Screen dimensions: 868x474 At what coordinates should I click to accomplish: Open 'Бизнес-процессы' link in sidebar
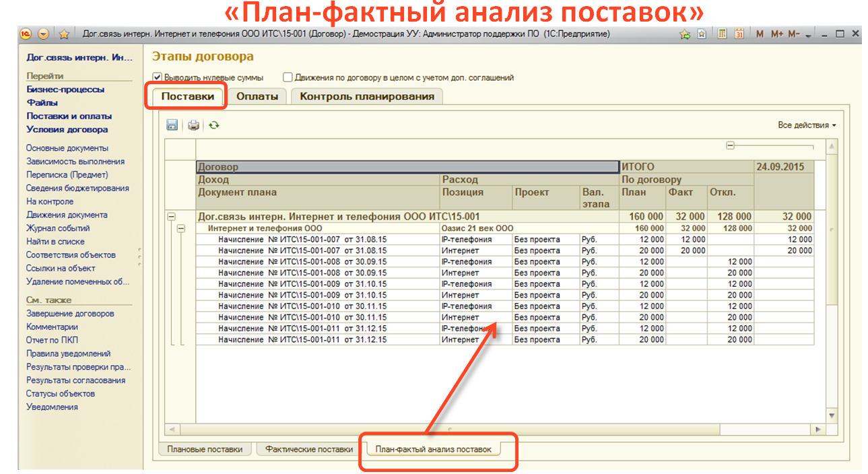click(65, 90)
